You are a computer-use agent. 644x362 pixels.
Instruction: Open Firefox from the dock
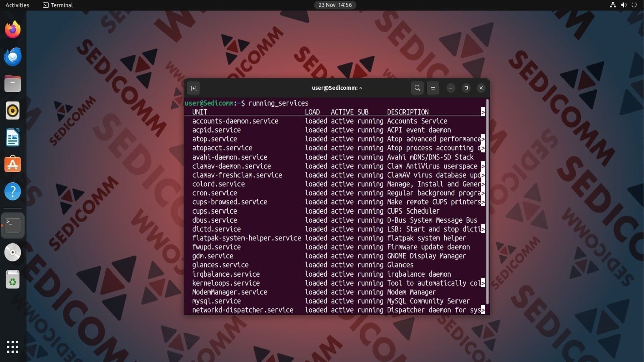tap(13, 29)
